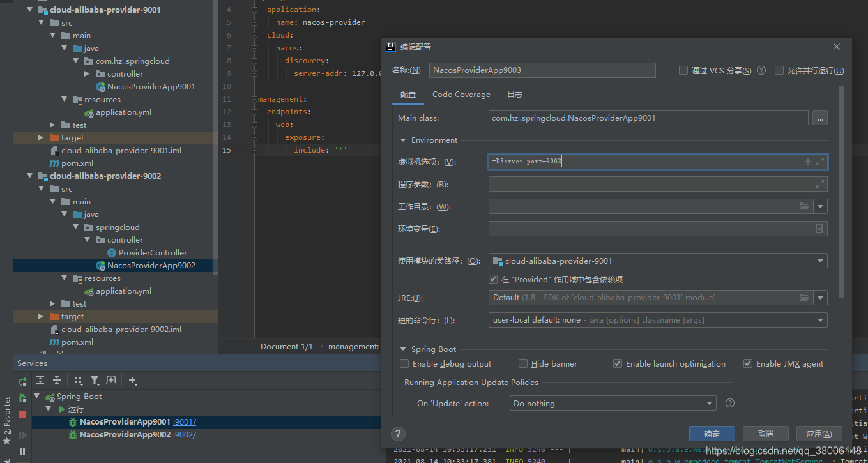Click the plus icon in the VM options field
Viewport: 868px width, 463px height.
pos(808,162)
